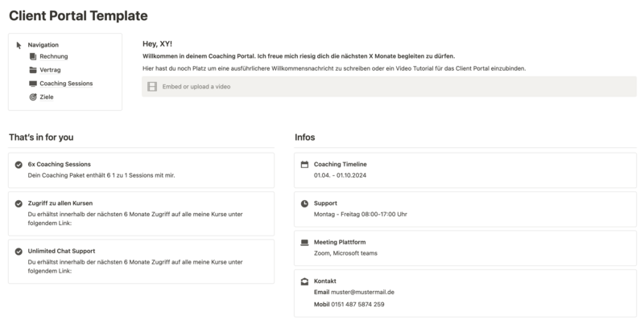The image size is (644, 328).
Task: Click Embed or upload a video block
Action: 390,87
